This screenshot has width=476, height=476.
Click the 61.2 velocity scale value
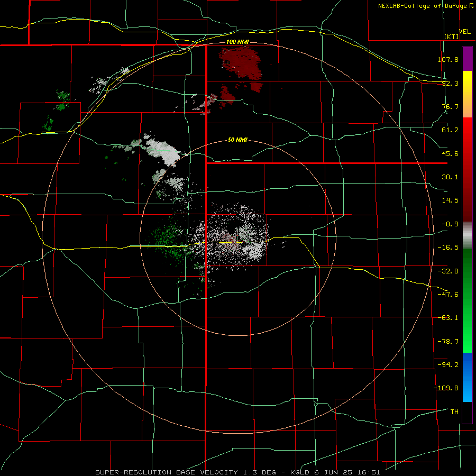[450, 130]
